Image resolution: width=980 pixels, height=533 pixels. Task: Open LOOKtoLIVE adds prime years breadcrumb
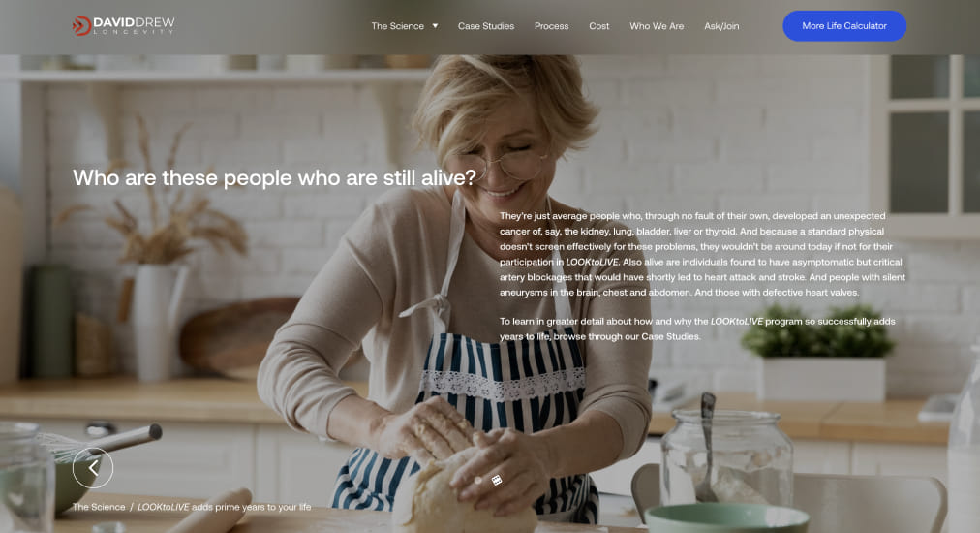pyautogui.click(x=225, y=507)
